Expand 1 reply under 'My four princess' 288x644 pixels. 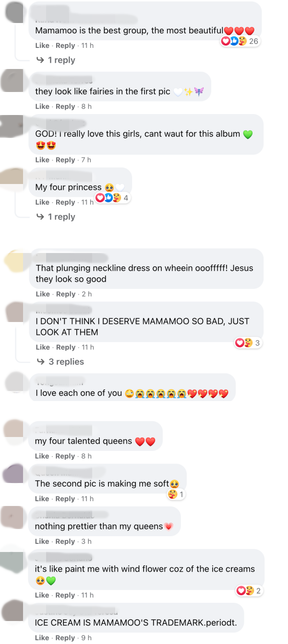pos(56,217)
